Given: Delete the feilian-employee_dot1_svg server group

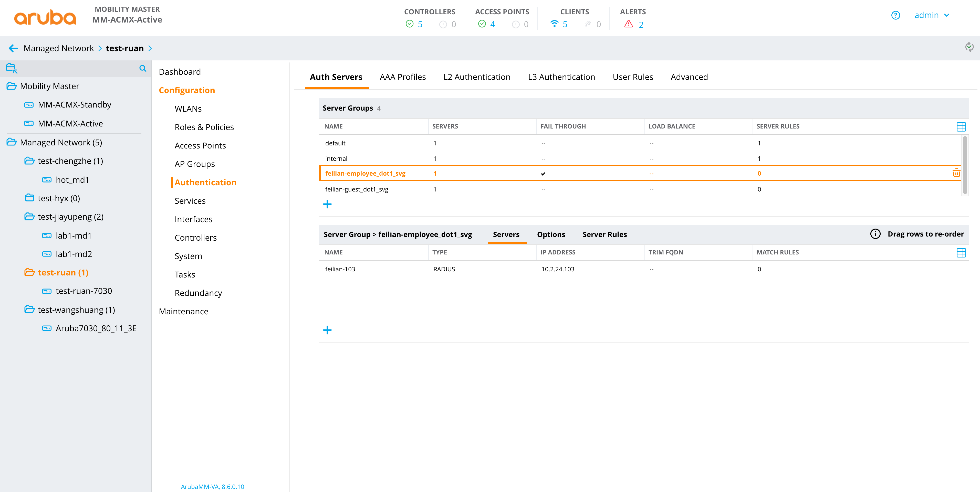Looking at the screenshot, I should (x=956, y=173).
